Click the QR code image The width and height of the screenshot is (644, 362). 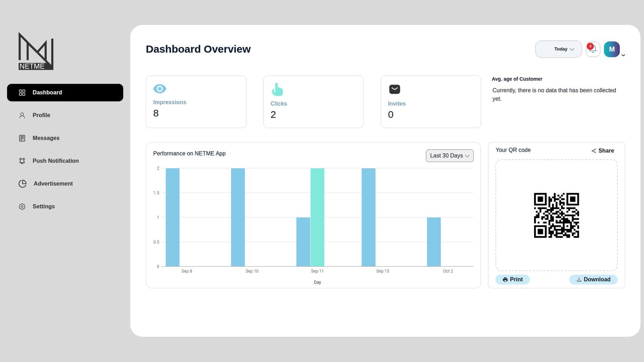click(556, 215)
